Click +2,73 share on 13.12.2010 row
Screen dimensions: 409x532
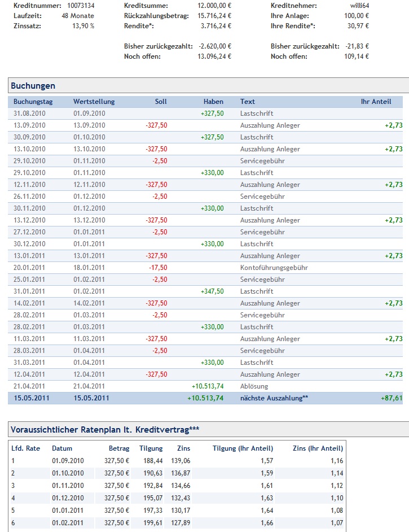click(393, 220)
